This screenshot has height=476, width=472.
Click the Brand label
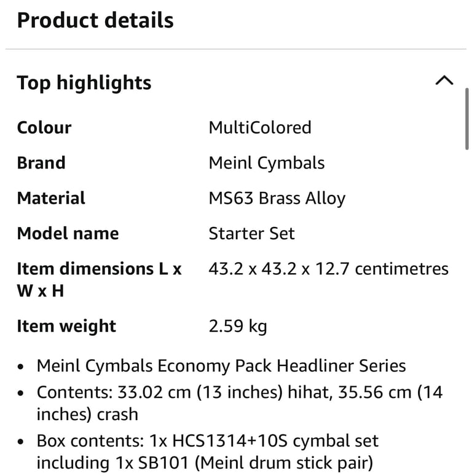[x=41, y=163]
